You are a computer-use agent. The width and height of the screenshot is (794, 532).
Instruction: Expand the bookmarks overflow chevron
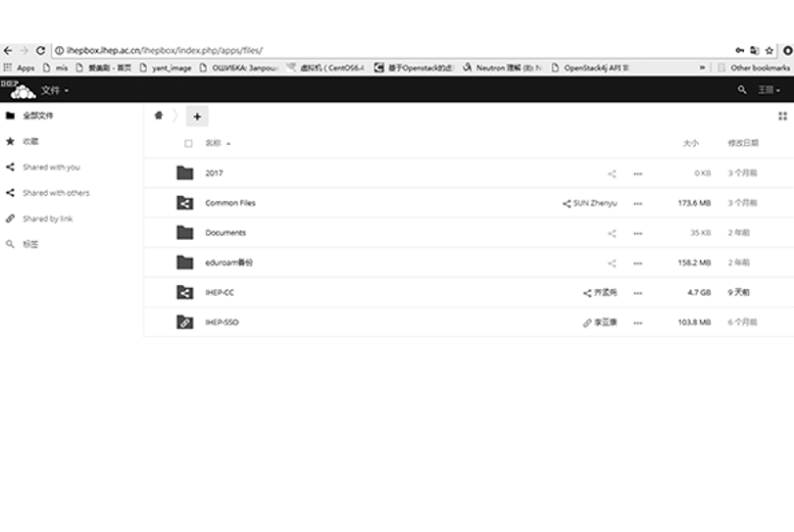click(702, 68)
